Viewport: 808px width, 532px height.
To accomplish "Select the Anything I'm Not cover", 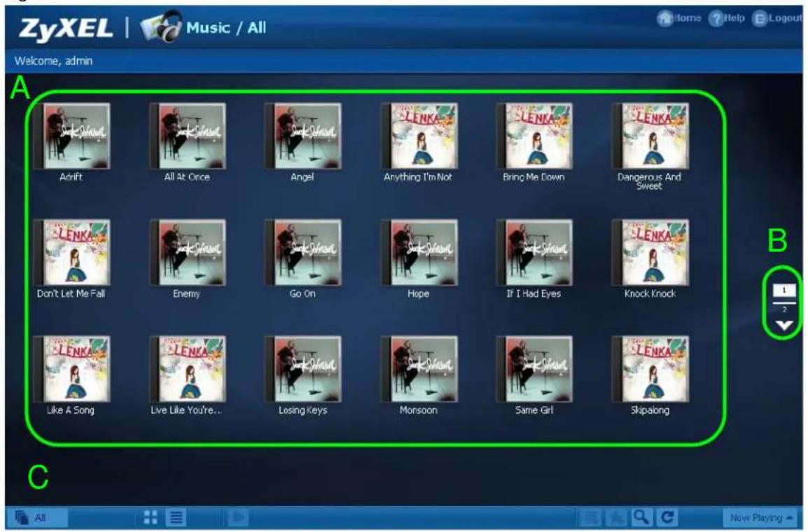I will 419,136.
